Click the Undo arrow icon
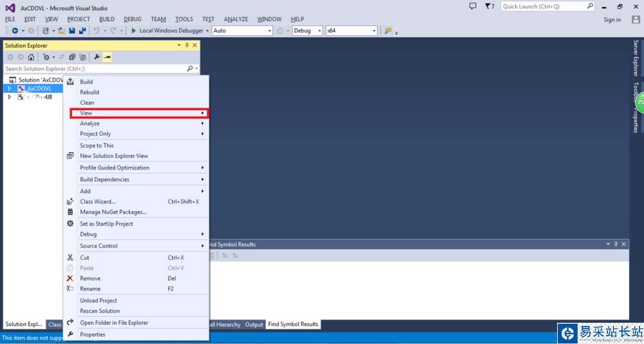 coord(97,30)
